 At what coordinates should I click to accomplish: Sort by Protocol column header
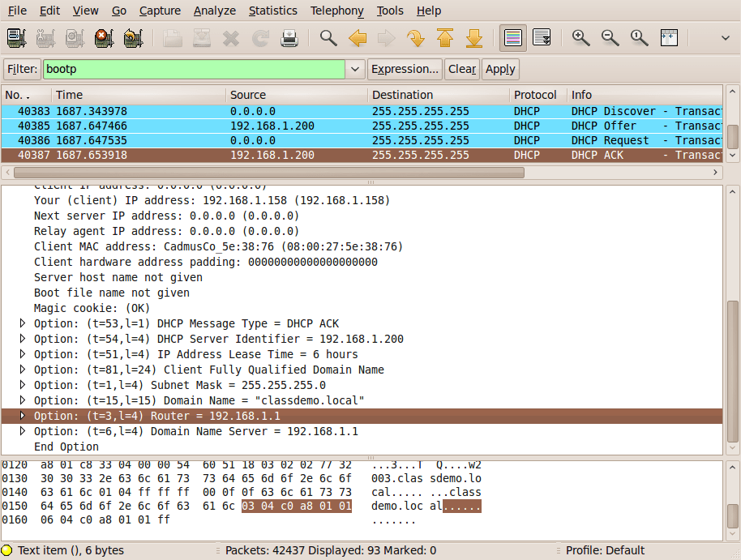[x=538, y=95]
